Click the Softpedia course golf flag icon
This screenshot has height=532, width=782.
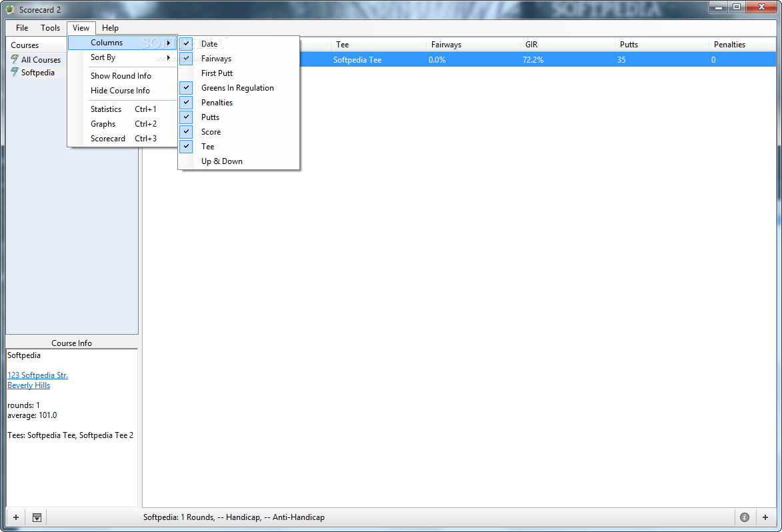point(15,72)
